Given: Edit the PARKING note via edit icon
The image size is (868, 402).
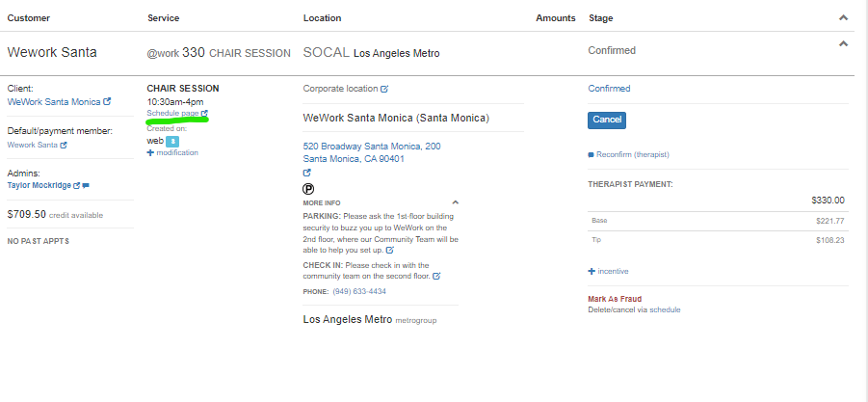Looking at the screenshot, I should tap(389, 250).
